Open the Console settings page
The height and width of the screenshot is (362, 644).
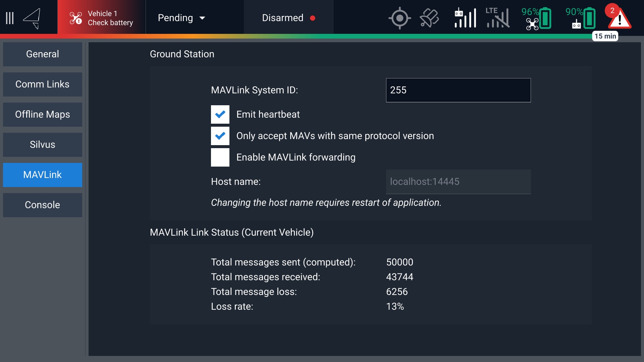click(x=43, y=205)
